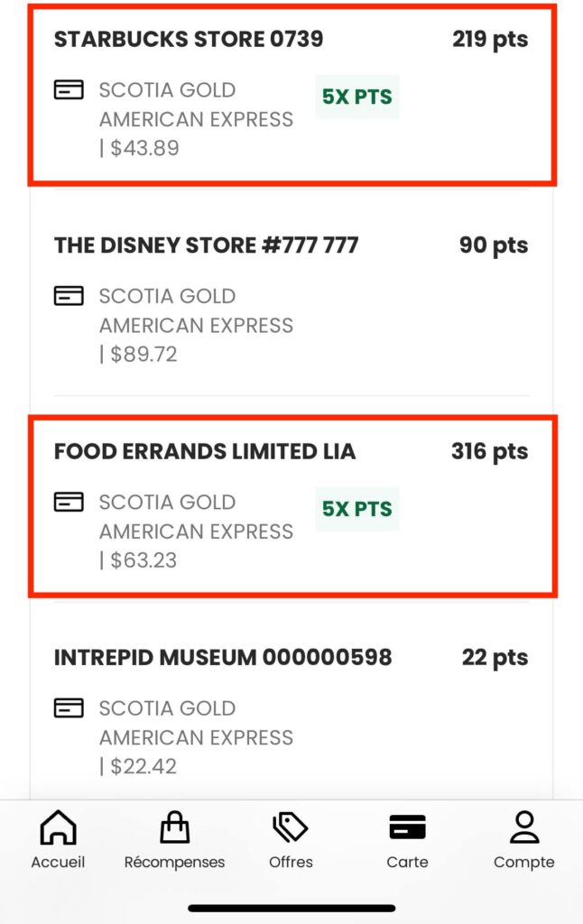Tap the 316 pts value
Viewport: 583px width, 924px height.
pyautogui.click(x=489, y=451)
